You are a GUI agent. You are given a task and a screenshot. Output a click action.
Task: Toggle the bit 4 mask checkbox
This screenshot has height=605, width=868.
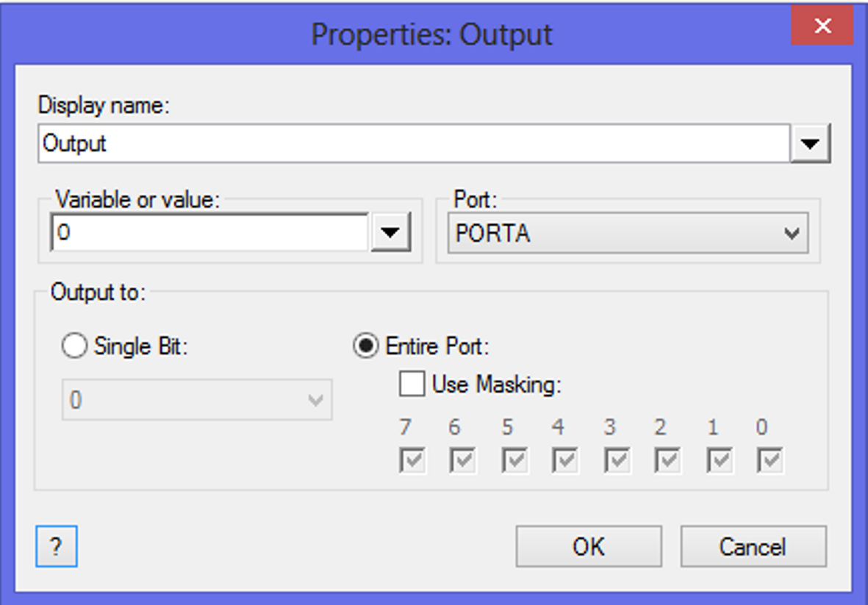click(564, 461)
